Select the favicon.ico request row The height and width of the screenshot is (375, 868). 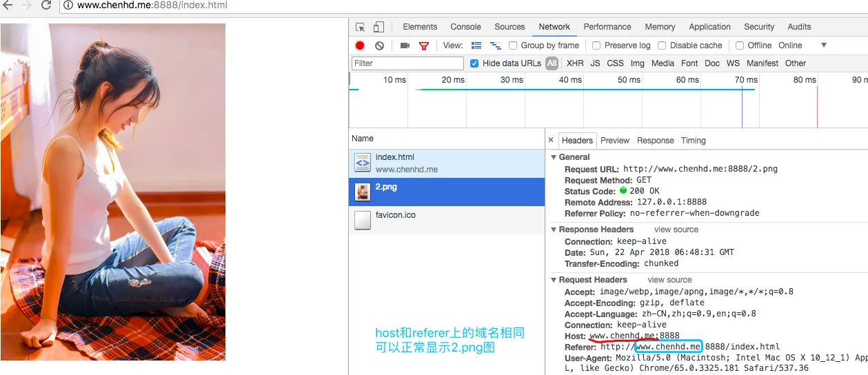click(x=447, y=220)
